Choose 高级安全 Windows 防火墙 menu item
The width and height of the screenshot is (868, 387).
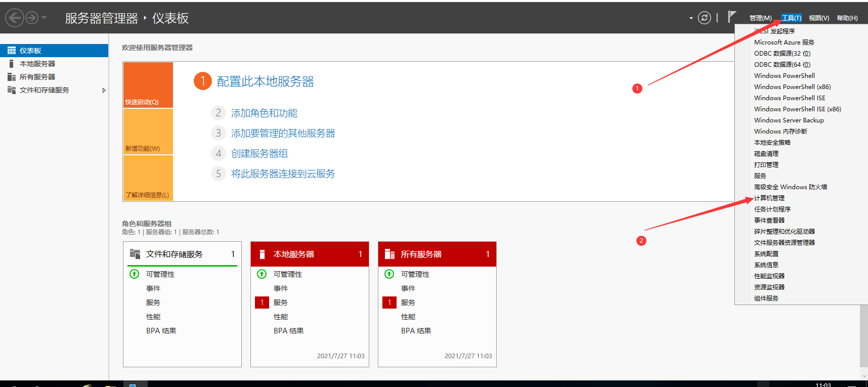click(791, 187)
